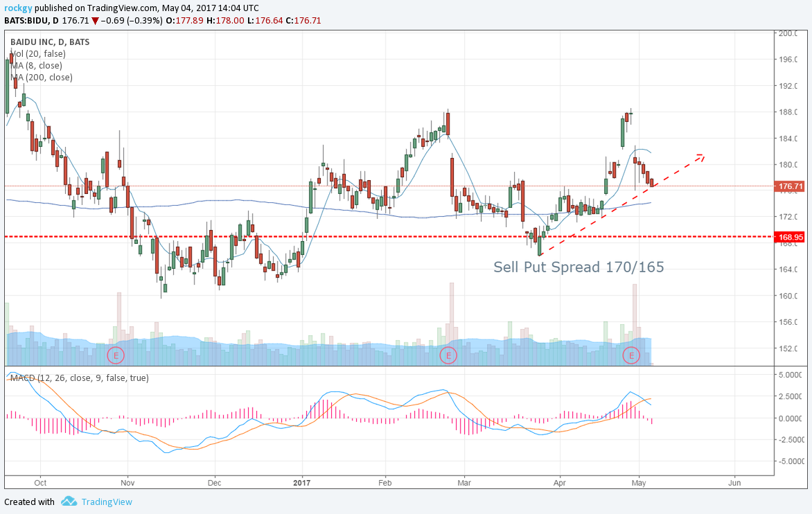Open the TradingView link in footer
This screenshot has width=812, height=514.
107,502
